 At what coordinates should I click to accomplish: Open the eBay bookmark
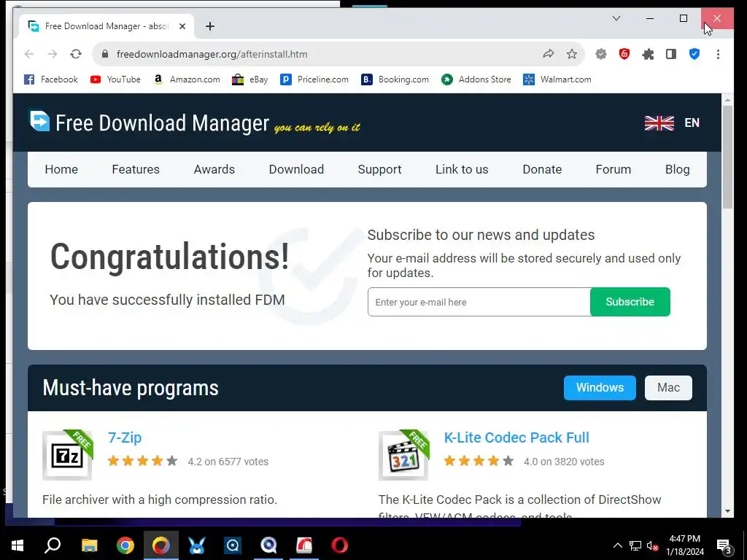click(249, 79)
